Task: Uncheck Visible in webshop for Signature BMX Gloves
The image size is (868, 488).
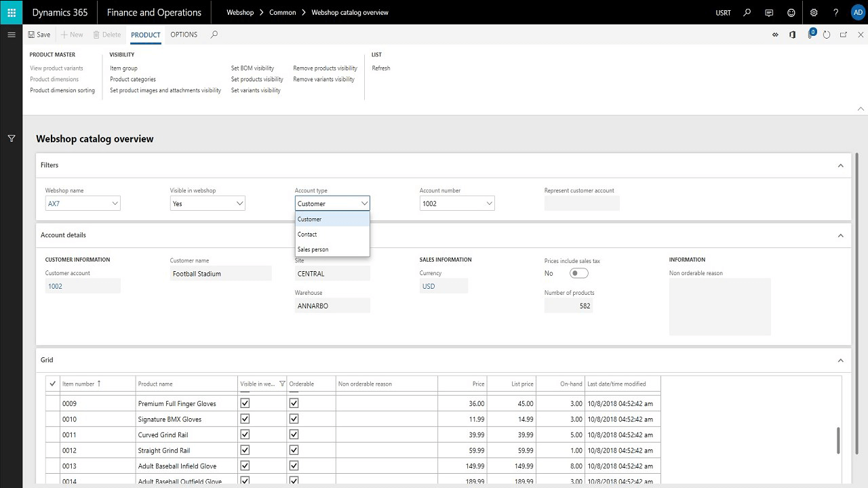Action: 245,419
